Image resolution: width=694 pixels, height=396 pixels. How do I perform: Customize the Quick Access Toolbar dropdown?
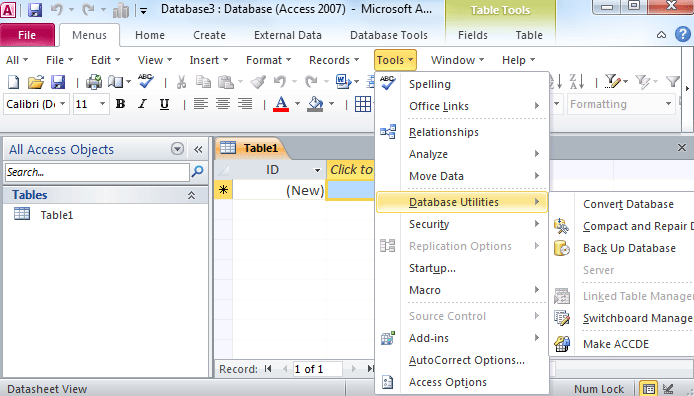[143, 11]
